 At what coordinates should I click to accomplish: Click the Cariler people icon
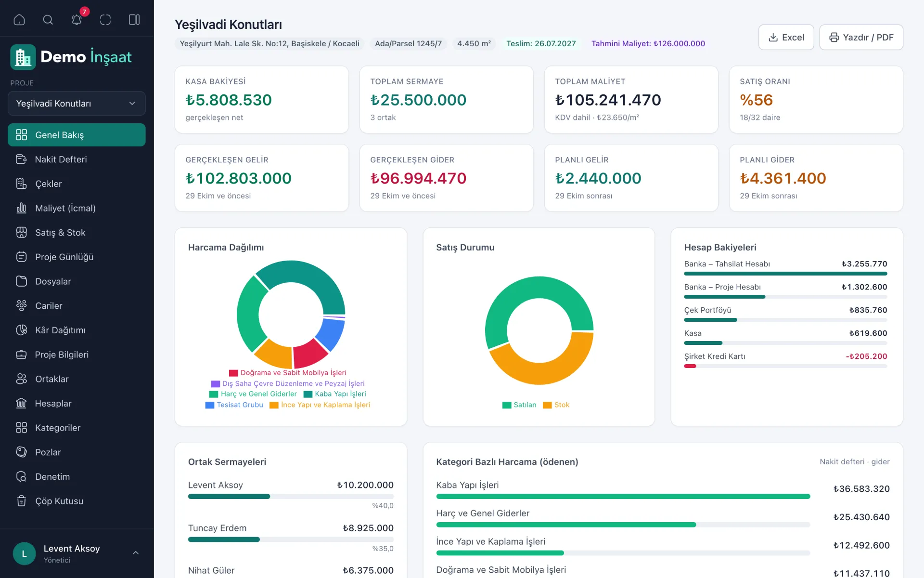pyautogui.click(x=21, y=306)
